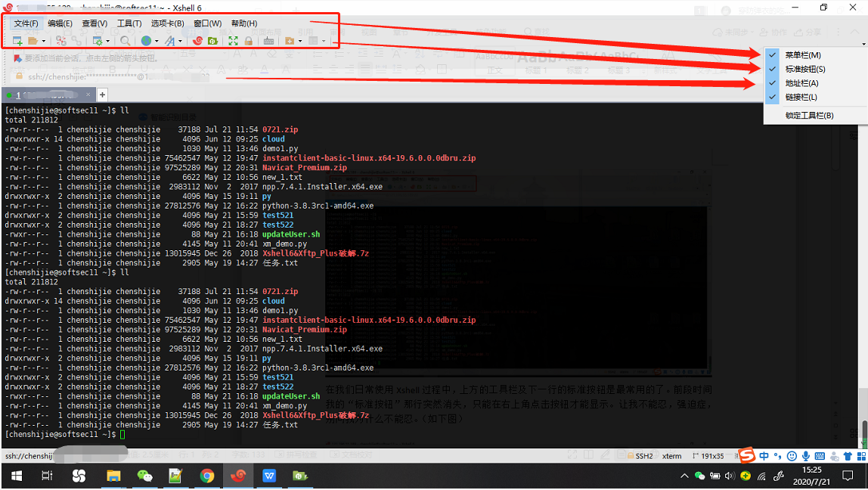Viewport: 868px width, 490px height.
Task: Toggle the 地址栏(A) address bar option
Action: (814, 83)
